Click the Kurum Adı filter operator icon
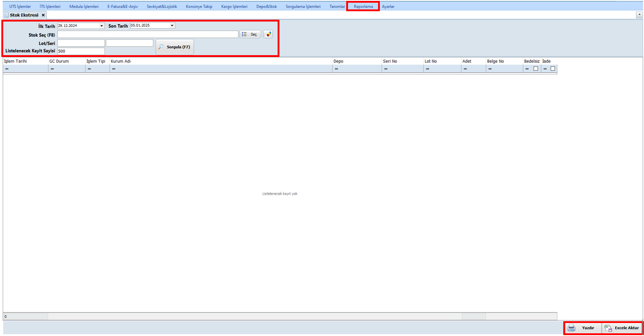 click(x=113, y=69)
